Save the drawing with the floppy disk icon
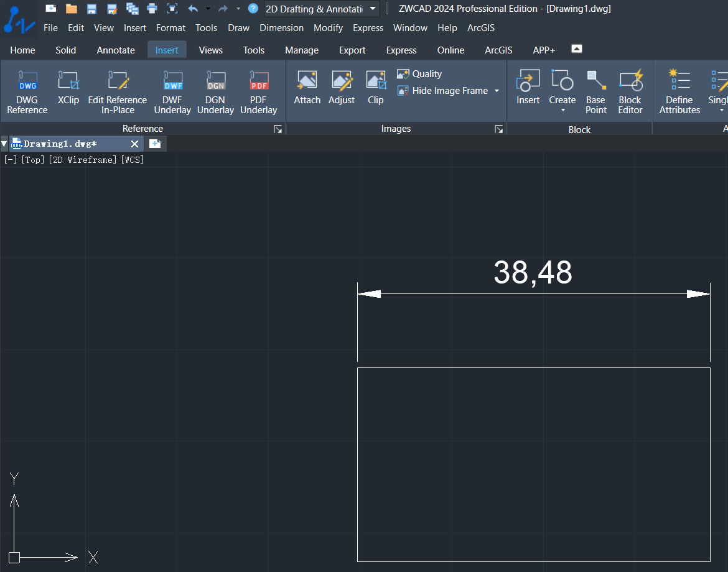Screen dimensions: 728x572 [91, 8]
